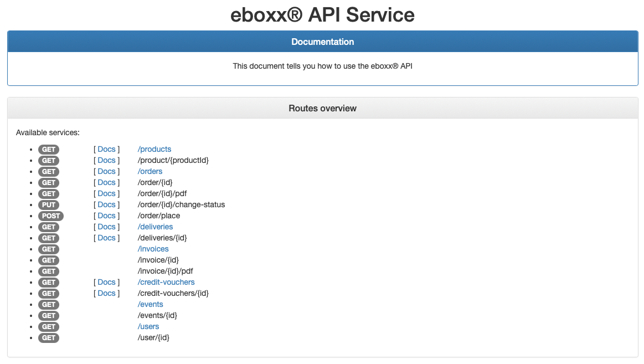Open Docs link for /order/place
Image resolution: width=644 pixels, height=364 pixels.
point(106,216)
